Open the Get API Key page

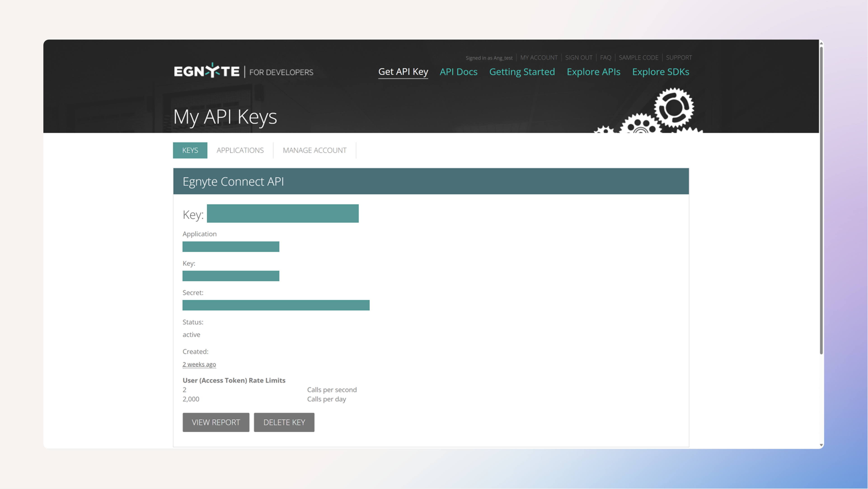[x=403, y=72]
